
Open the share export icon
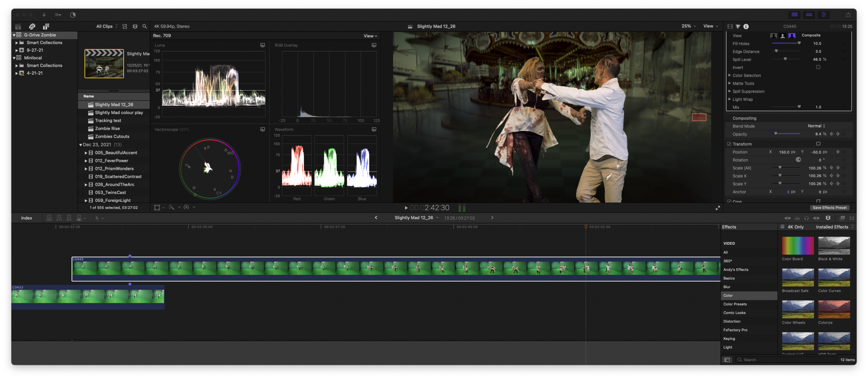tap(848, 15)
